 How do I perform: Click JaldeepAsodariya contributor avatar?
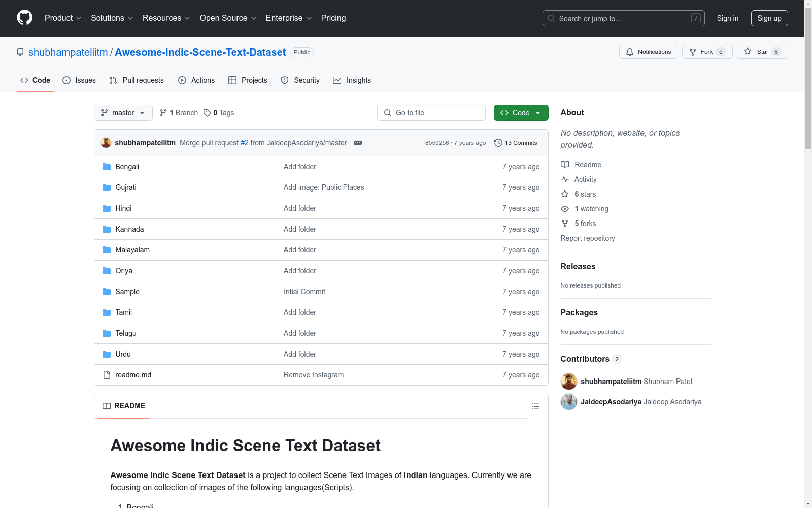pos(569,402)
